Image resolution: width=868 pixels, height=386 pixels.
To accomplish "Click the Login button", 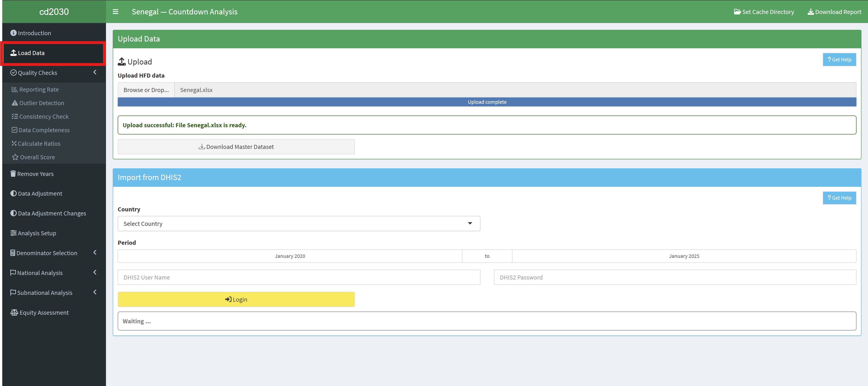I will point(236,299).
